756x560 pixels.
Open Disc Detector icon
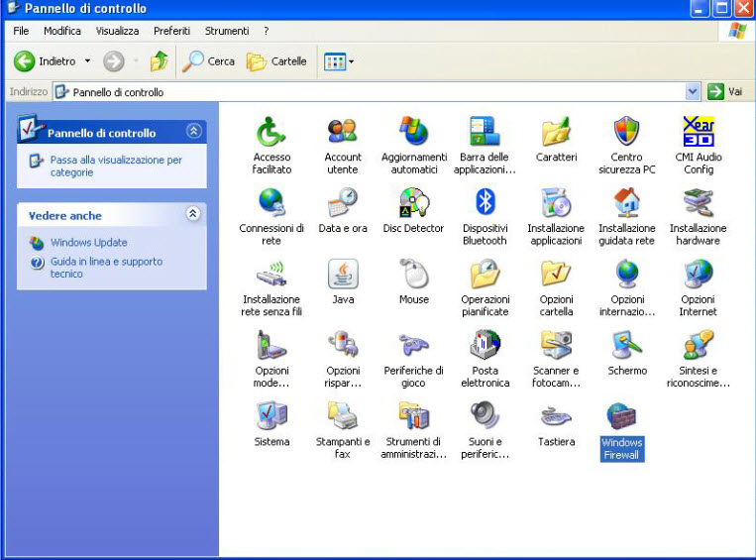coord(413,204)
